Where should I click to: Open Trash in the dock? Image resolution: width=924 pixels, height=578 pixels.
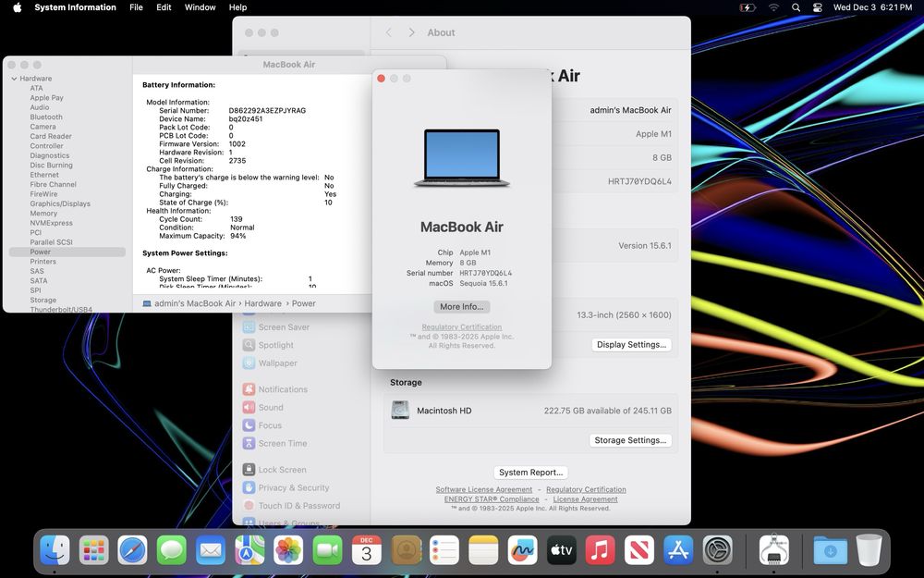[869, 550]
